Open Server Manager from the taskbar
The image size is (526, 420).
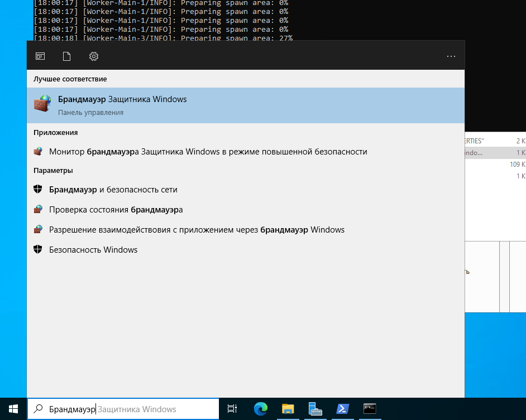[315, 409]
